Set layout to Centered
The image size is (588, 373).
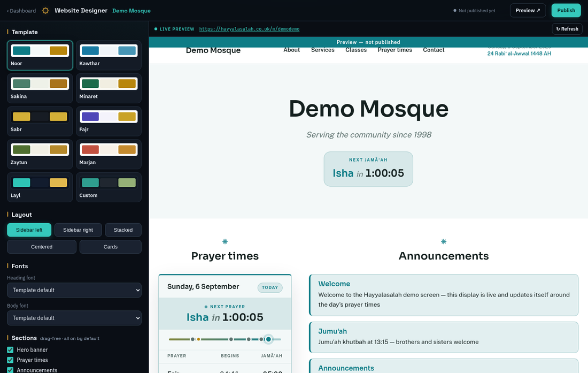tap(42, 247)
